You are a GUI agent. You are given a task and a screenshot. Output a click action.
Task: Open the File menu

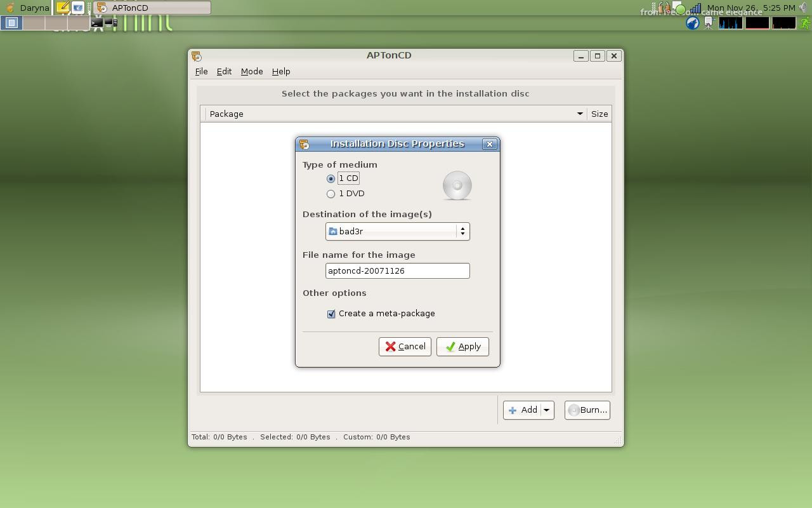click(x=201, y=71)
